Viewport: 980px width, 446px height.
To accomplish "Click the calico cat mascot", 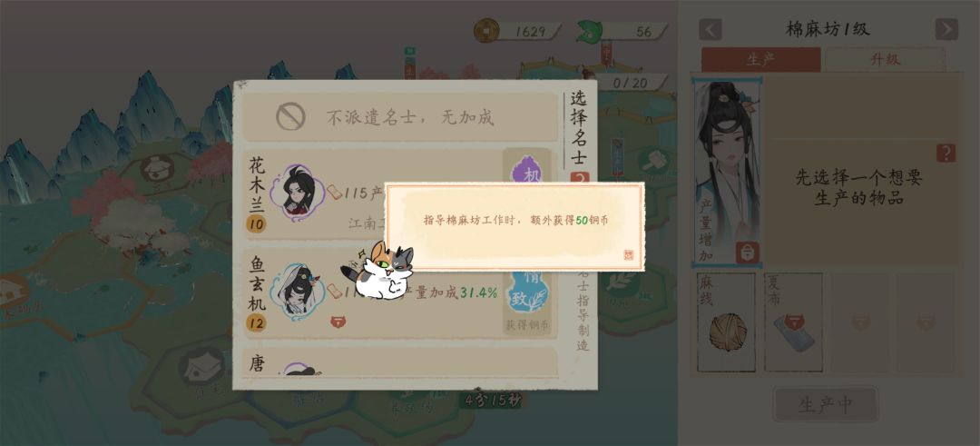I will [378, 271].
